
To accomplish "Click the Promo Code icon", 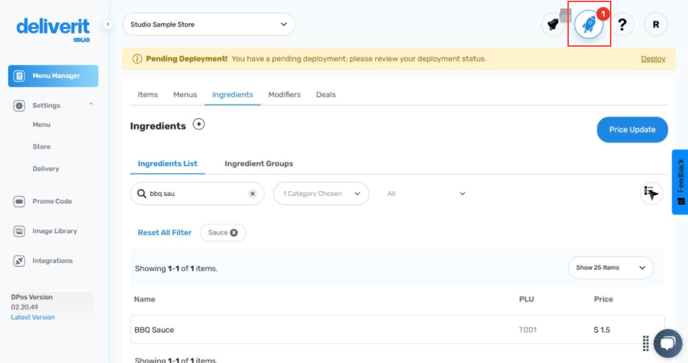I will (19, 201).
